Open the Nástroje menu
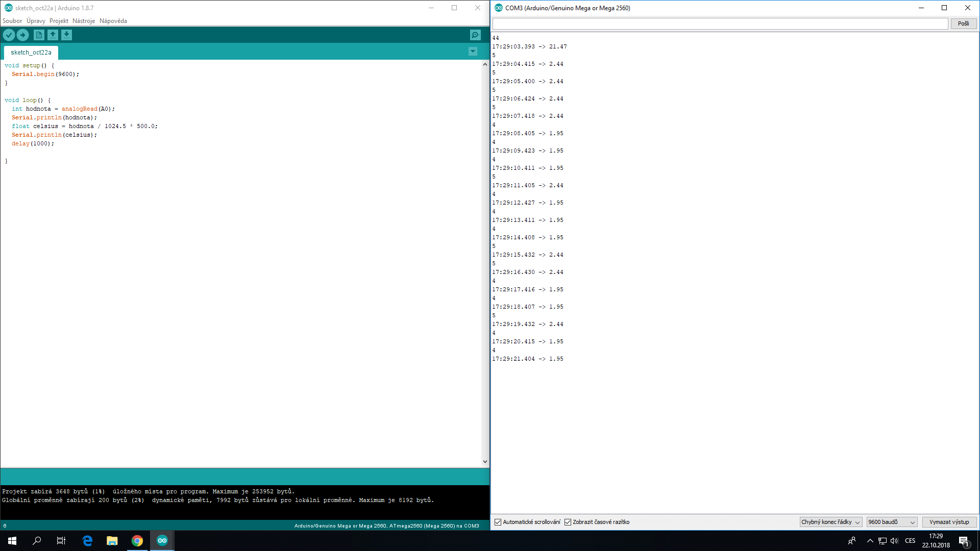Viewport: 980px width, 551px height. [84, 21]
